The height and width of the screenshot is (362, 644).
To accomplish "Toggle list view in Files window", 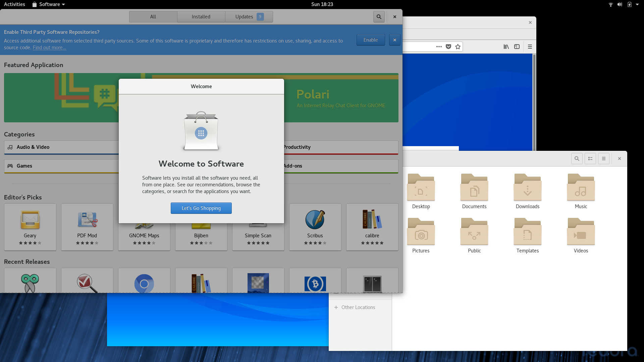I will point(590,159).
